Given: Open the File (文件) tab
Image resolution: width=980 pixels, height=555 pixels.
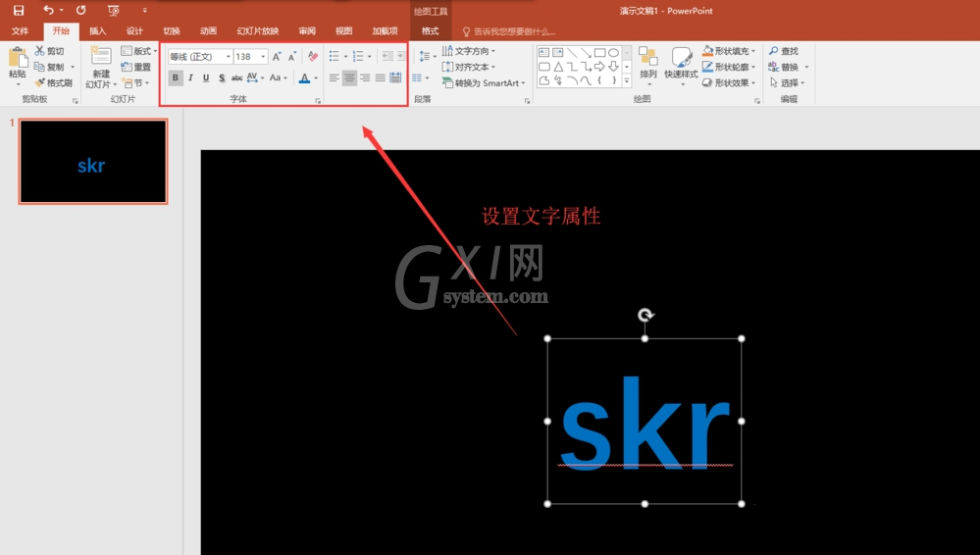Looking at the screenshot, I should click(x=20, y=30).
